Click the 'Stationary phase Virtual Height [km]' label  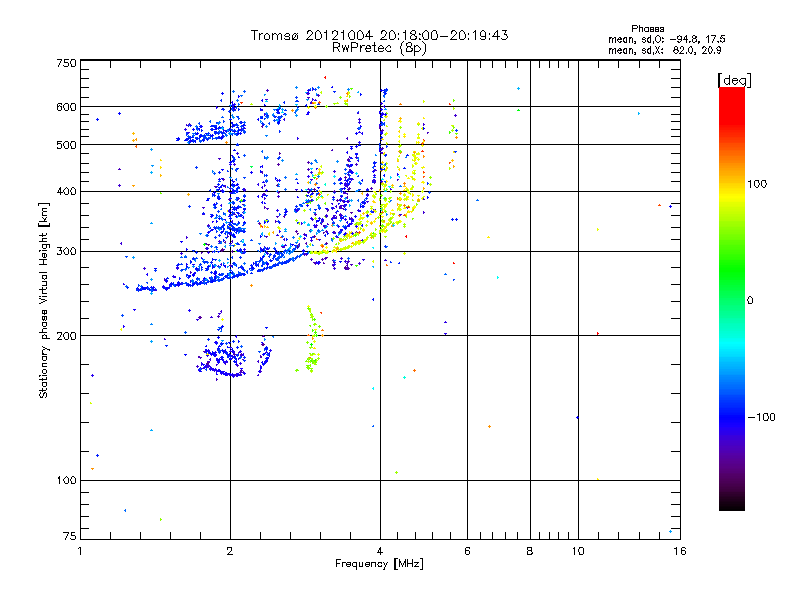(44, 300)
